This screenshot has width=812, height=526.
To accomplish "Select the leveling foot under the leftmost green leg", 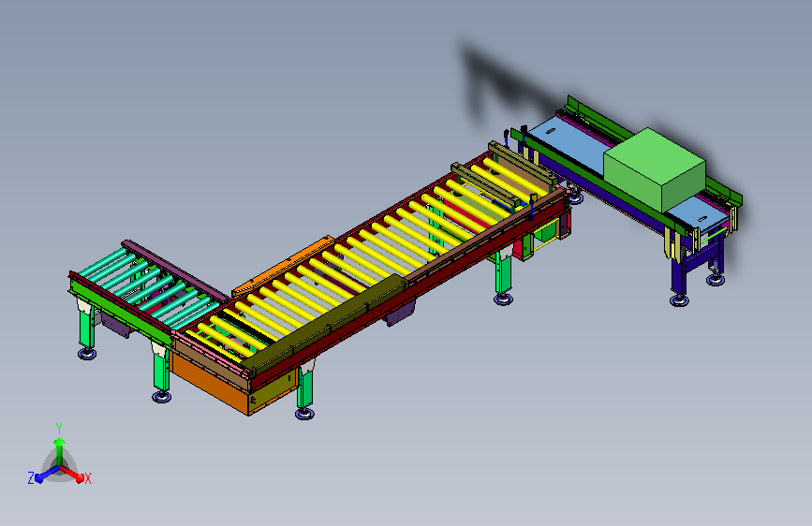I will point(87,354).
